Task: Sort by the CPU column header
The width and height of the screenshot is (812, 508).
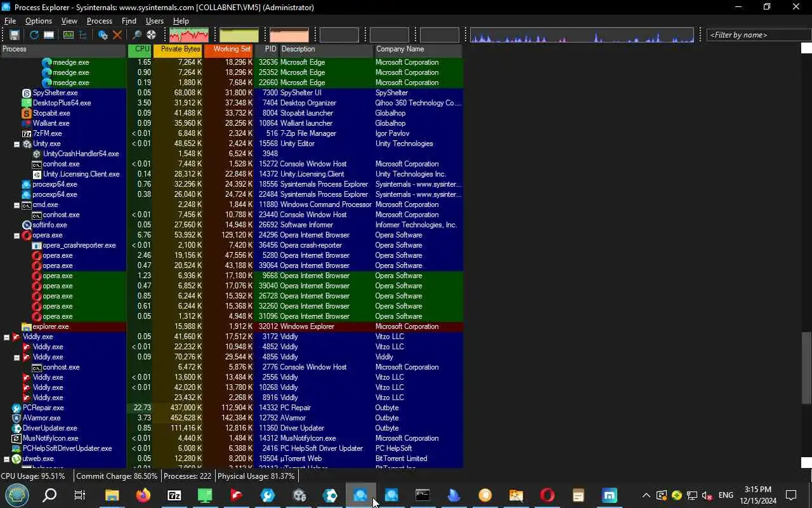Action: pos(140,50)
